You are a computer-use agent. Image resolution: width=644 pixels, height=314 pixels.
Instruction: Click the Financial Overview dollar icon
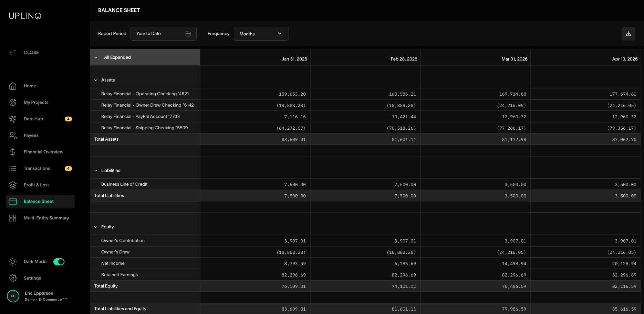point(13,152)
